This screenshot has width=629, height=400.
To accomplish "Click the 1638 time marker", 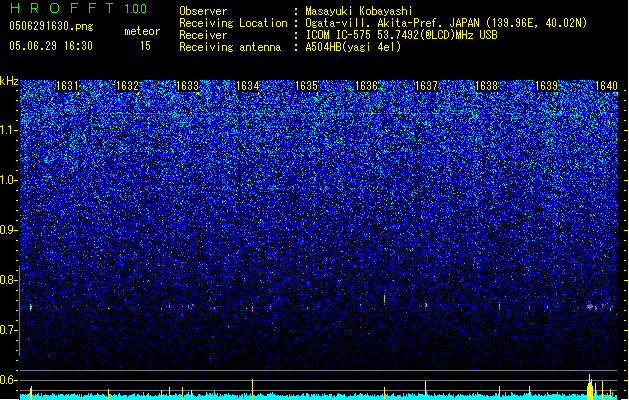I will point(487,86).
